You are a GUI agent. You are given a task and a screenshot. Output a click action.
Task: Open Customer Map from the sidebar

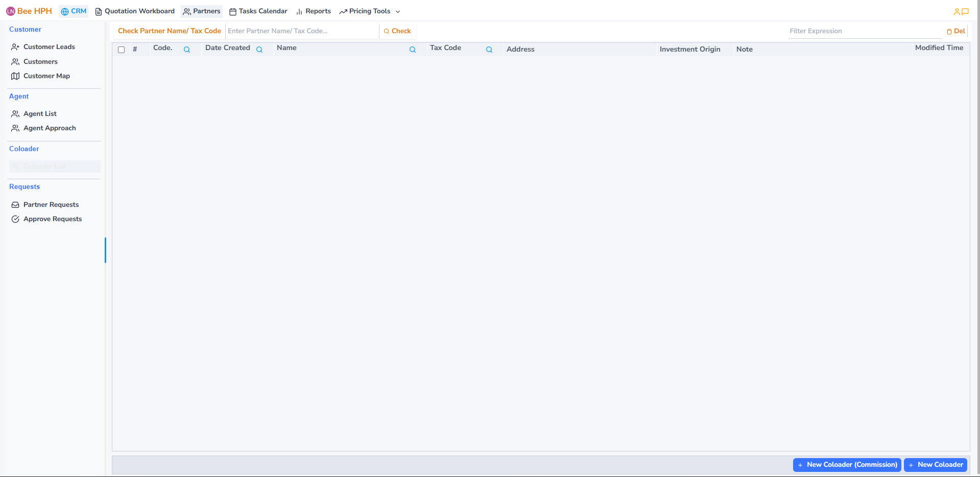46,76
